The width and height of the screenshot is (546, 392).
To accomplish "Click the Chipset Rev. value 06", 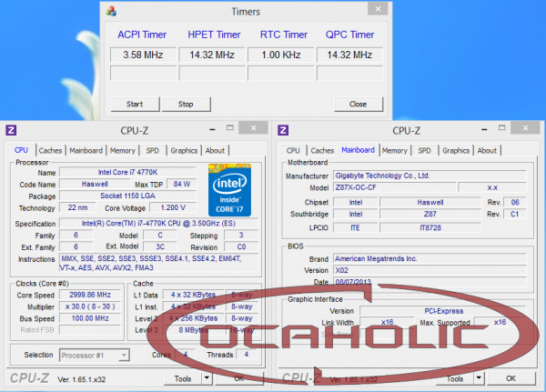I will coord(515,202).
